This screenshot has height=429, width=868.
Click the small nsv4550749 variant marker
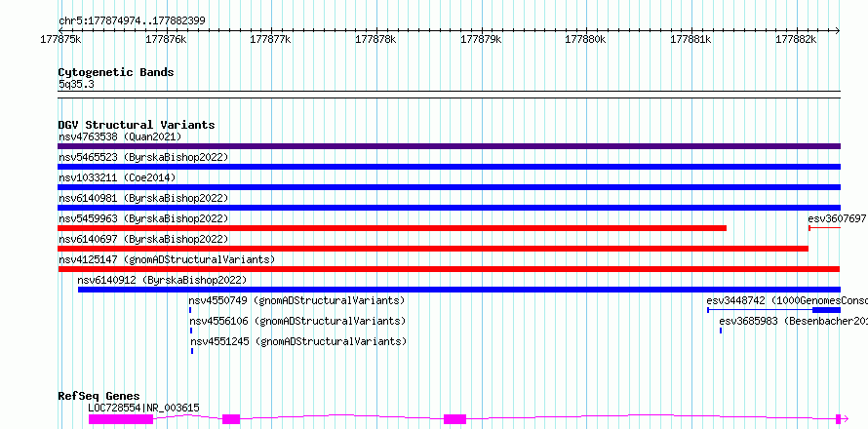190,310
